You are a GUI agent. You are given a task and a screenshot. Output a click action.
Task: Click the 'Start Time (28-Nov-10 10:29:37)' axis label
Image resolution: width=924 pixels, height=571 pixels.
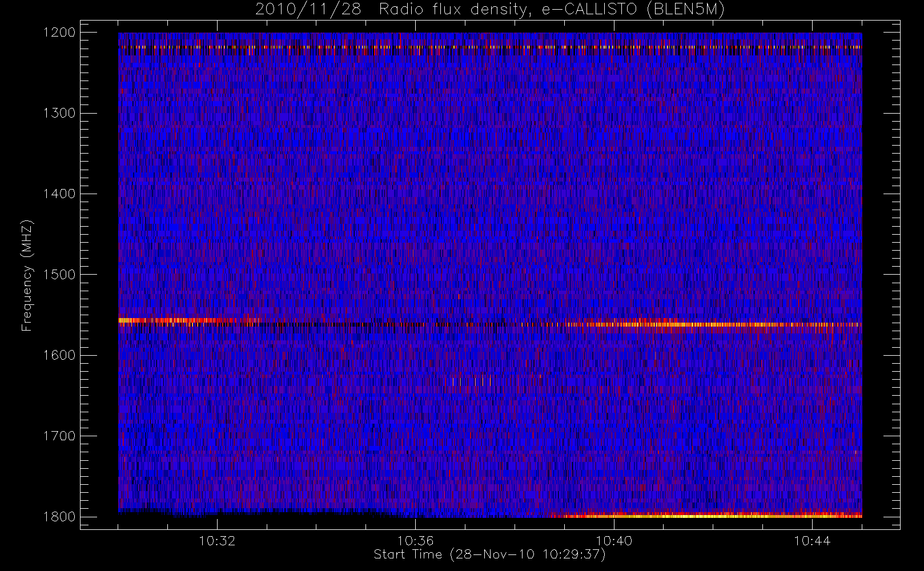[489, 554]
